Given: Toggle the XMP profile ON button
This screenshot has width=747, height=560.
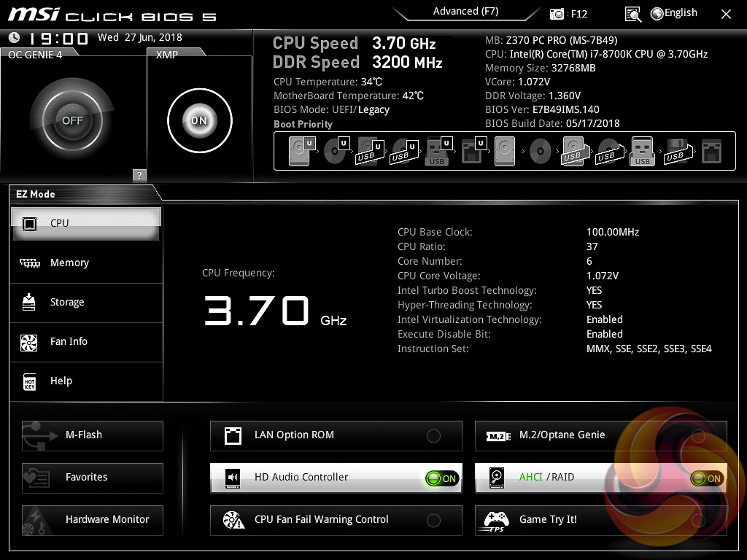Looking at the screenshot, I should [200, 120].
